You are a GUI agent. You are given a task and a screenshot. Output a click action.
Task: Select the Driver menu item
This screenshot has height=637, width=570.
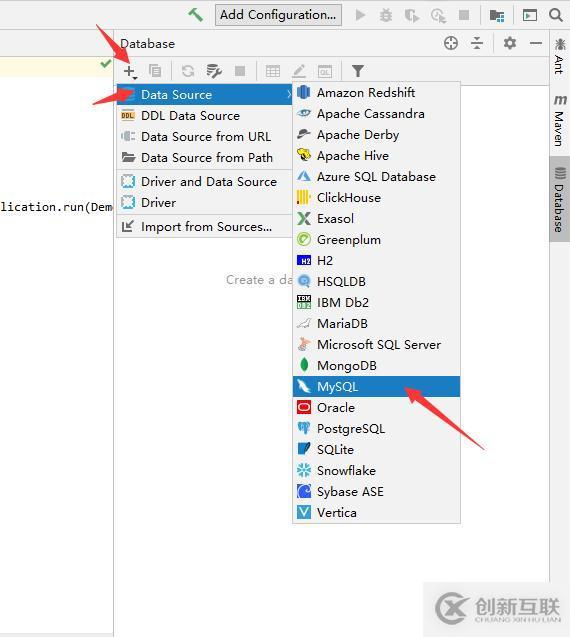tap(205, 202)
